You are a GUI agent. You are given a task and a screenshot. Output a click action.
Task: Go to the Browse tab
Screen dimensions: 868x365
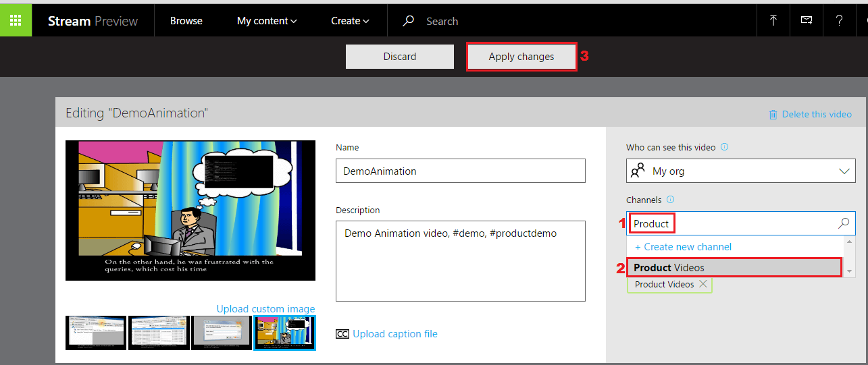(x=186, y=21)
